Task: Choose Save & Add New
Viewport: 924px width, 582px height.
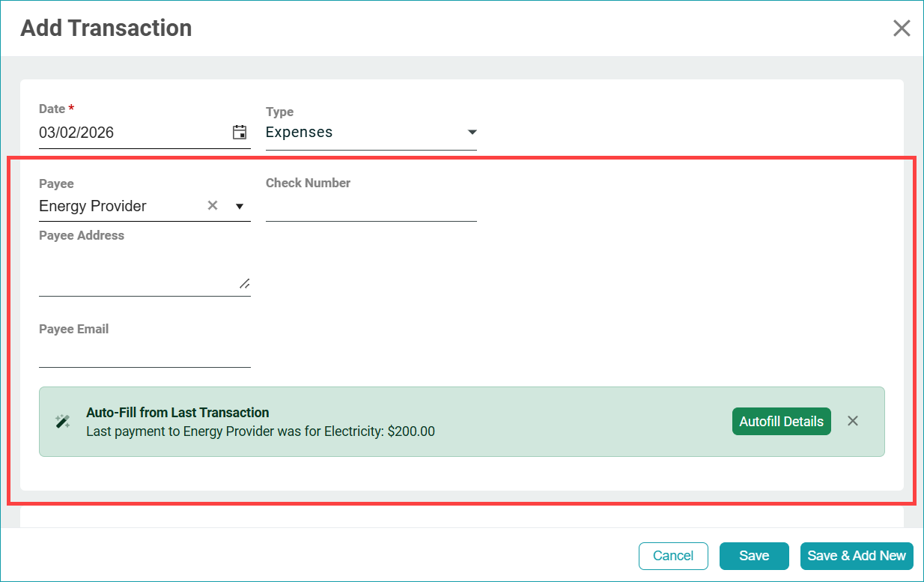Action: tap(857, 556)
